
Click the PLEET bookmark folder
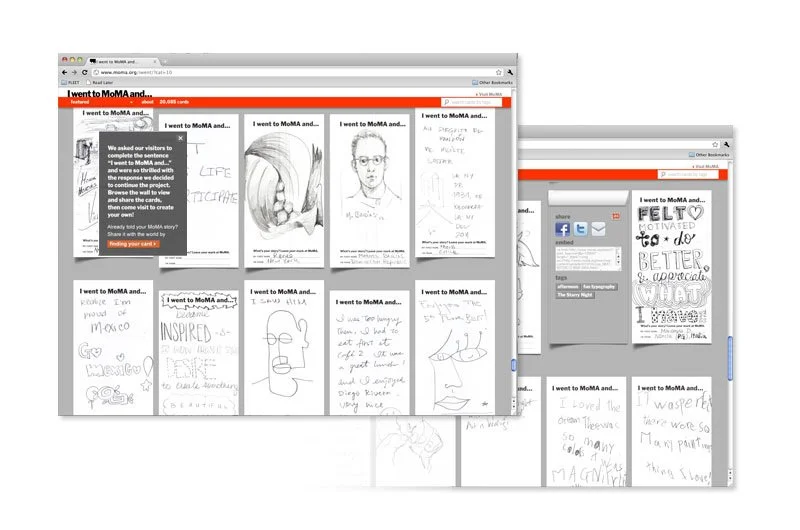(70, 82)
